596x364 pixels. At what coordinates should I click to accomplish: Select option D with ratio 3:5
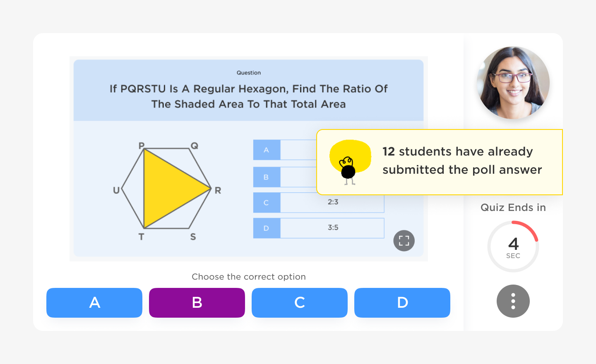[x=319, y=228]
